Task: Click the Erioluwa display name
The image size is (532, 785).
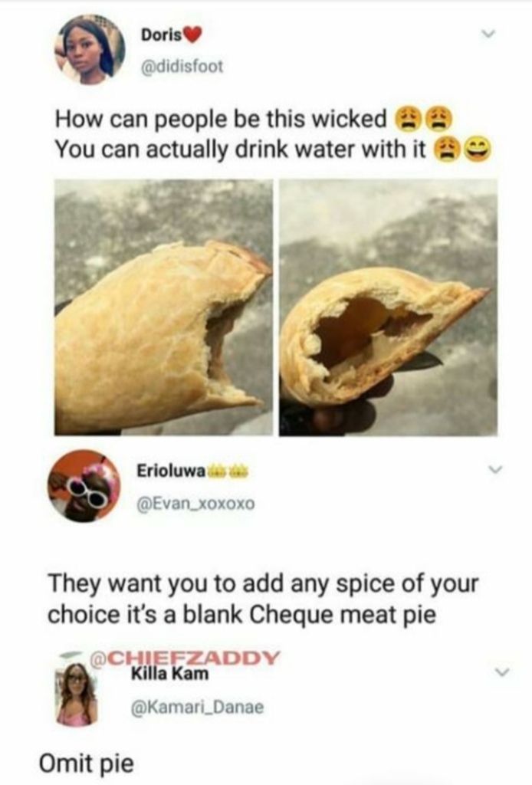Action: [171, 471]
